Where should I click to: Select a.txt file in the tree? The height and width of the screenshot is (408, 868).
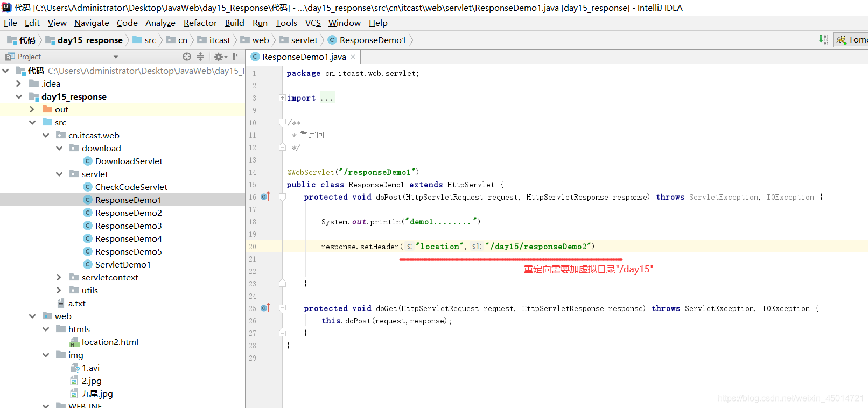[x=77, y=303]
